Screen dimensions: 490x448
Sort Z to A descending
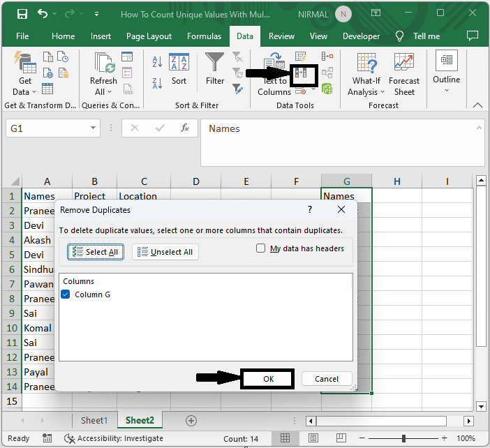pos(157,83)
